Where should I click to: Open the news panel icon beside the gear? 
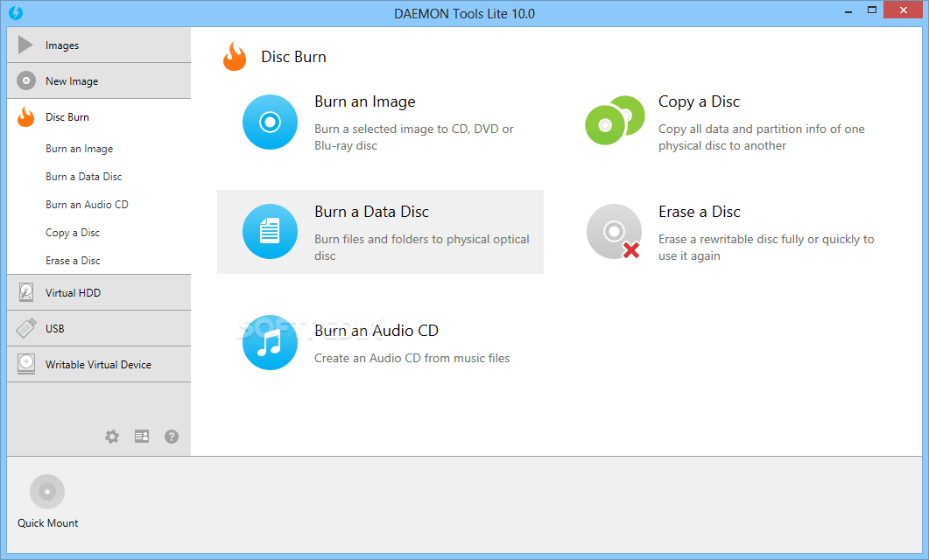pos(142,437)
